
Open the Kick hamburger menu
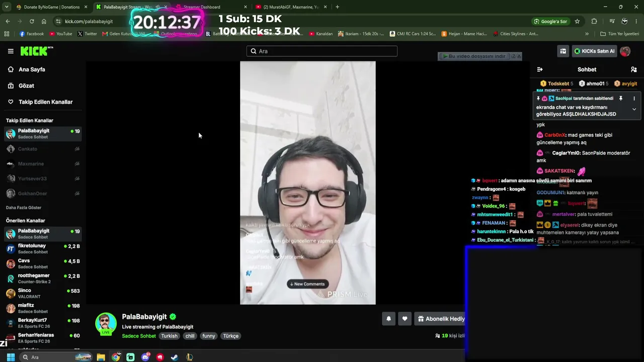(11, 51)
